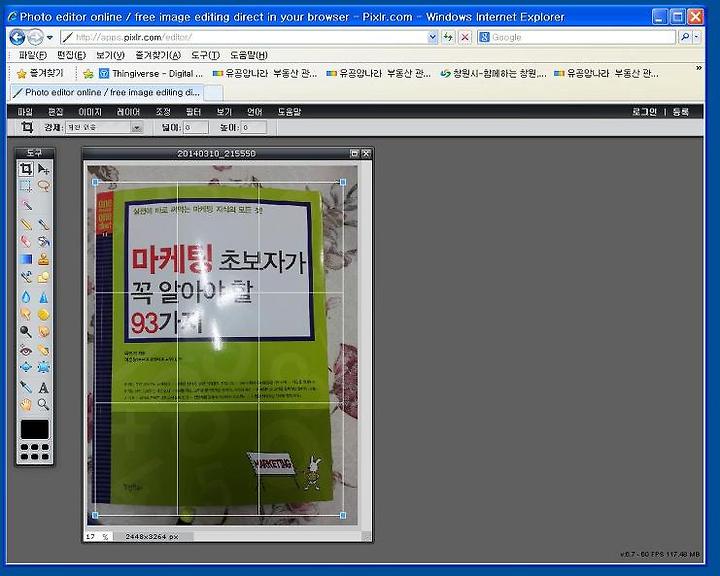Select the Dodge tool
This screenshot has width=720, height=576.
[26, 332]
